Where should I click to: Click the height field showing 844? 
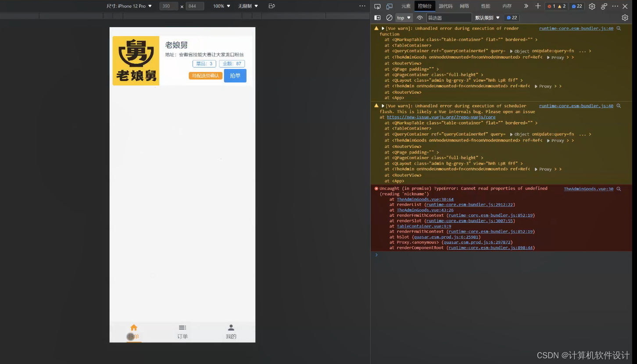coord(195,6)
